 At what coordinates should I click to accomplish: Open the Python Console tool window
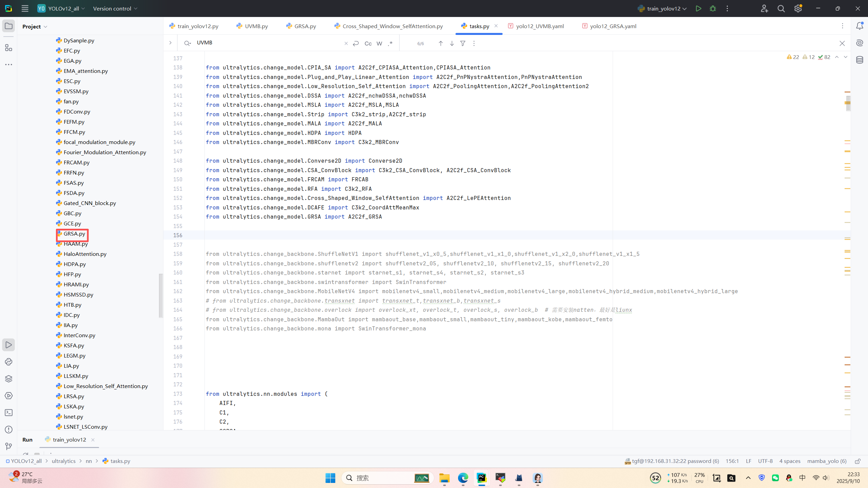coord(8,362)
